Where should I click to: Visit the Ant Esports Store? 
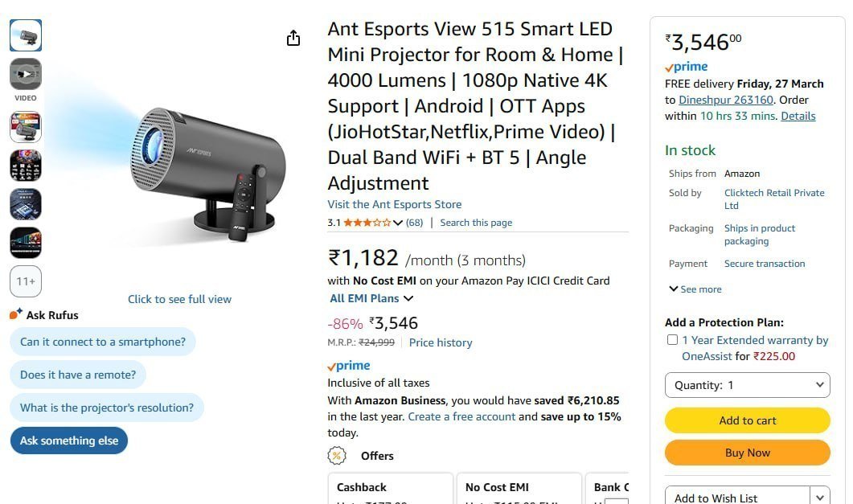point(395,204)
